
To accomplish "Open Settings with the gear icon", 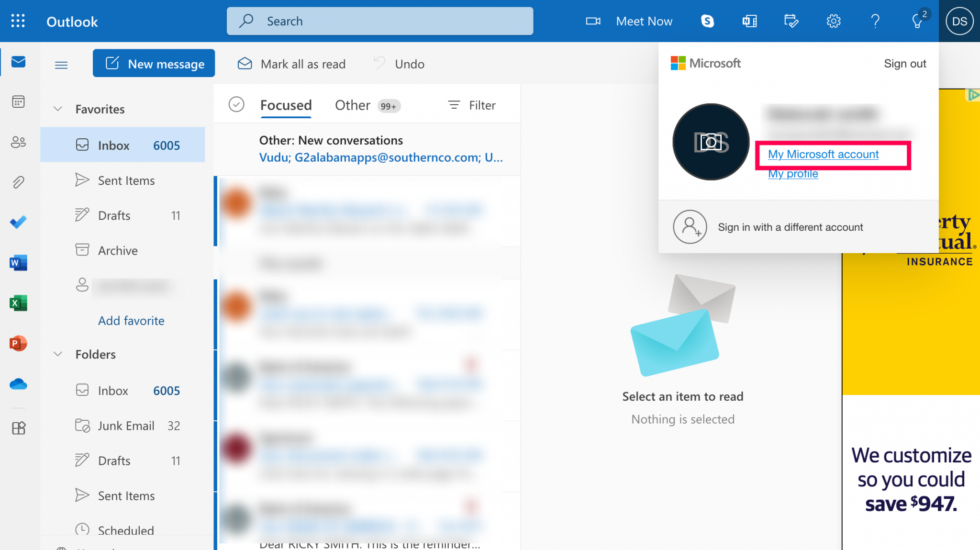I will pos(833,21).
